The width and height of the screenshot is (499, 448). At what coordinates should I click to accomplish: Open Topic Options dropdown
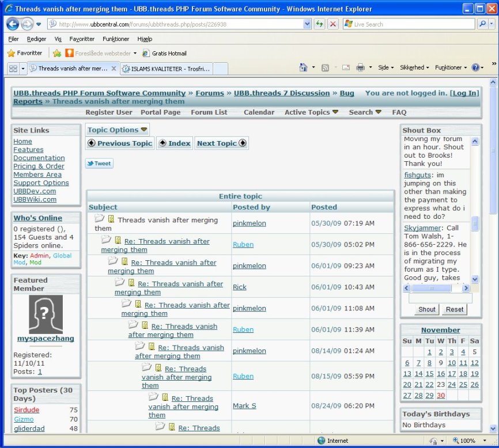117,130
